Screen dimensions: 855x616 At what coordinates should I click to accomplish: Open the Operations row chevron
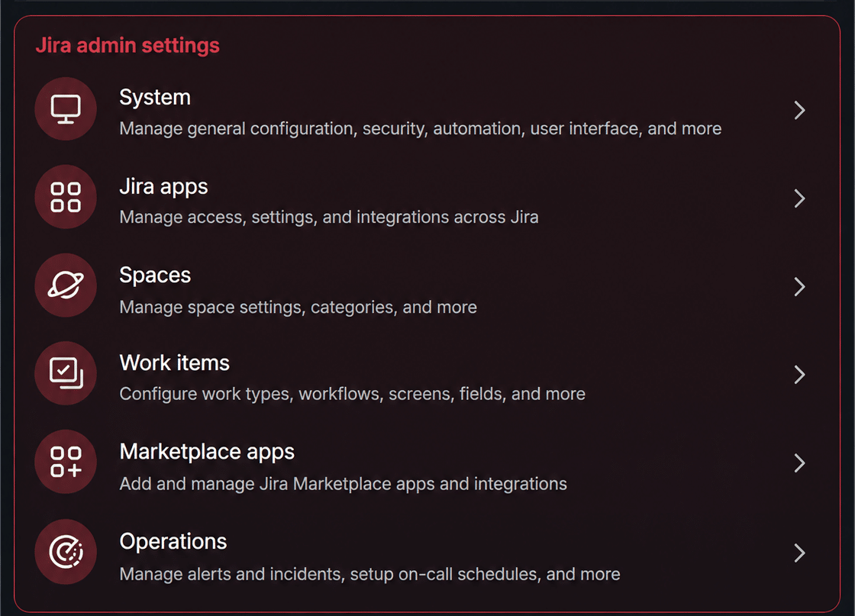coord(799,553)
